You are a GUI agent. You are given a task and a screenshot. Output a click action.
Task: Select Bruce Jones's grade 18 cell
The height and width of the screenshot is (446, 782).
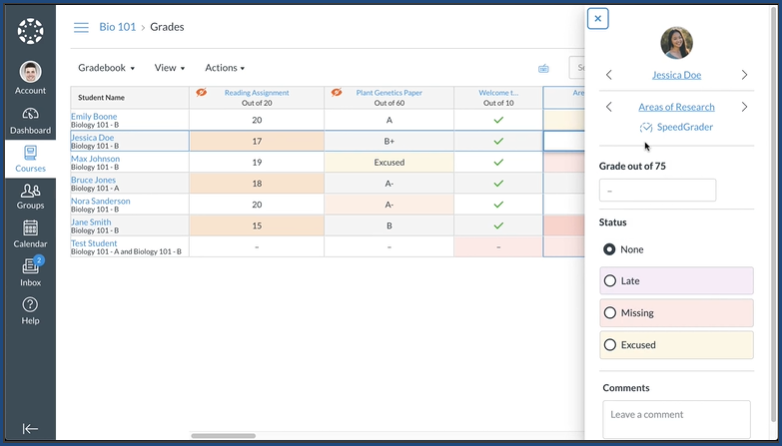256,184
